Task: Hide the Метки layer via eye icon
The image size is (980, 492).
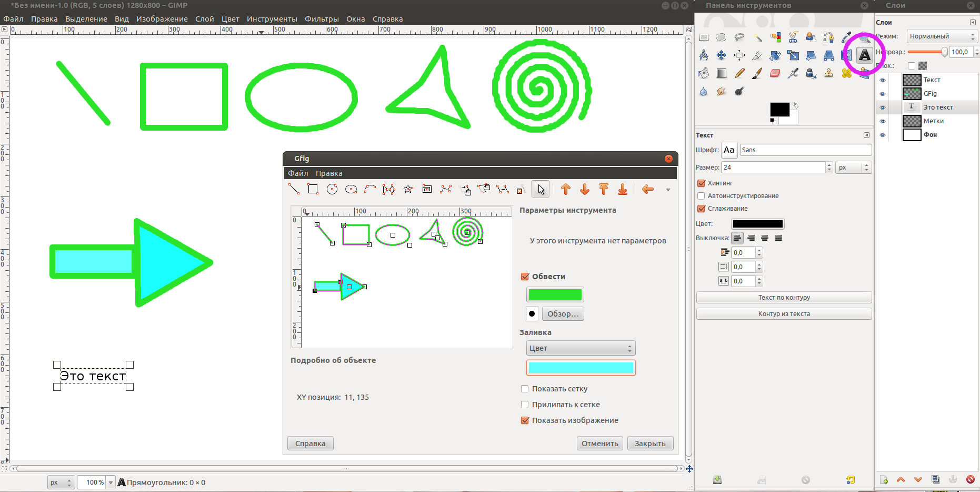Action: 883,121
